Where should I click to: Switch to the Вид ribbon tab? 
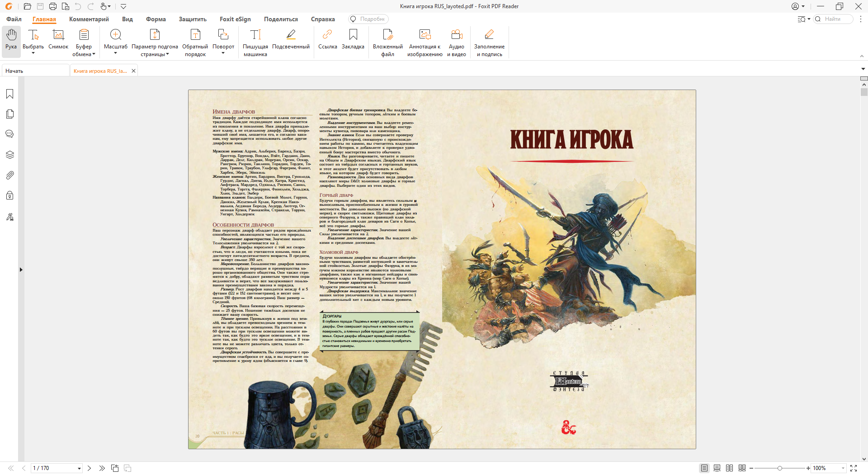pyautogui.click(x=127, y=19)
